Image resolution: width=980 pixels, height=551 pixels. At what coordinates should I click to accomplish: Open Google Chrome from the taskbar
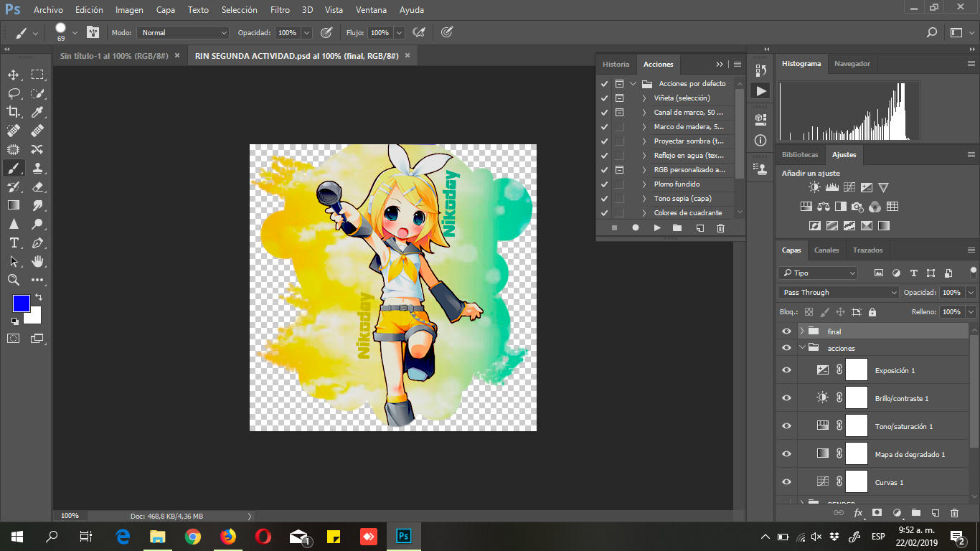pos(192,537)
